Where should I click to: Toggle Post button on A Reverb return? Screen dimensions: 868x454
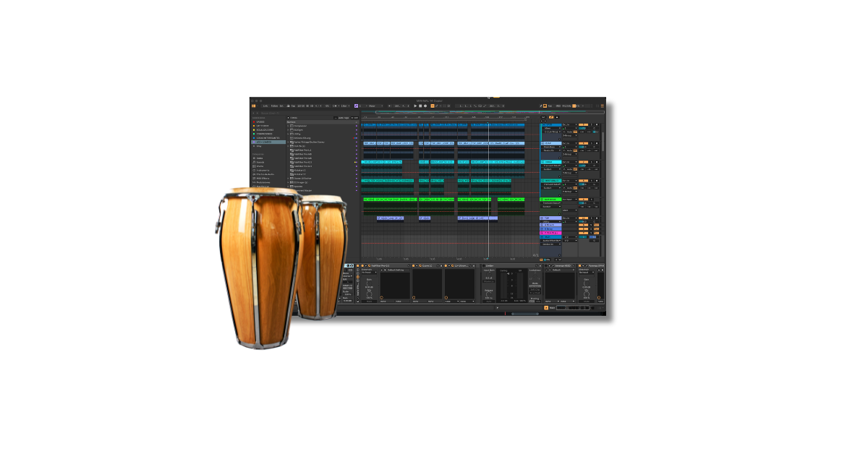pos(596,225)
